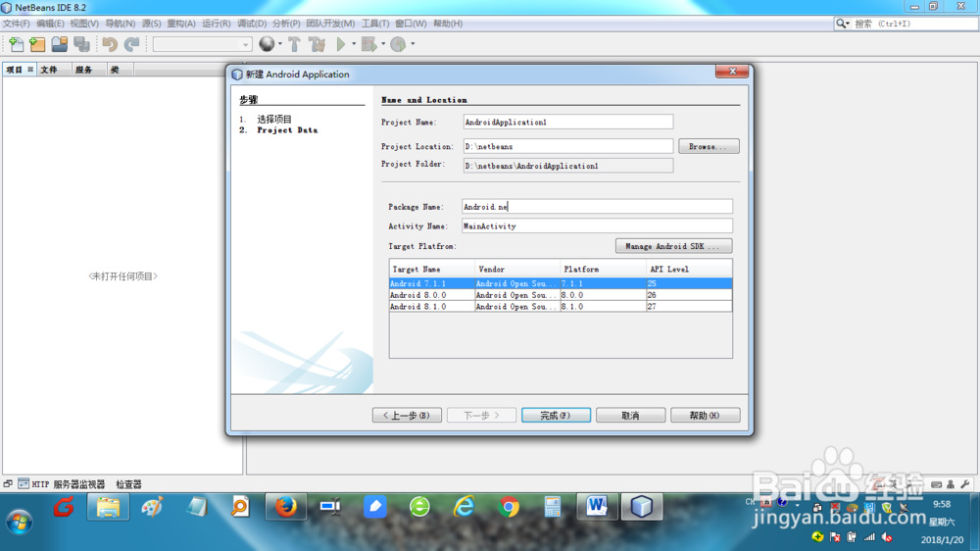Close the 新建 Android Application dialog
Screen dimensions: 980x551
(732, 72)
